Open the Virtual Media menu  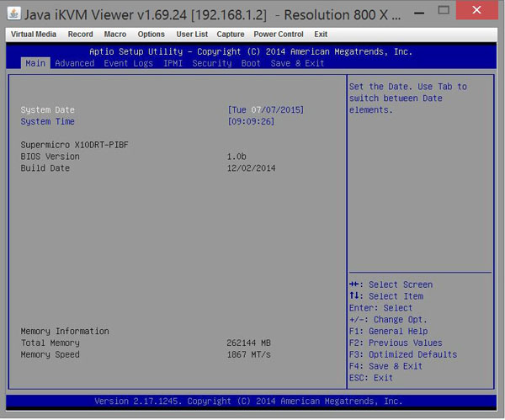(34, 35)
